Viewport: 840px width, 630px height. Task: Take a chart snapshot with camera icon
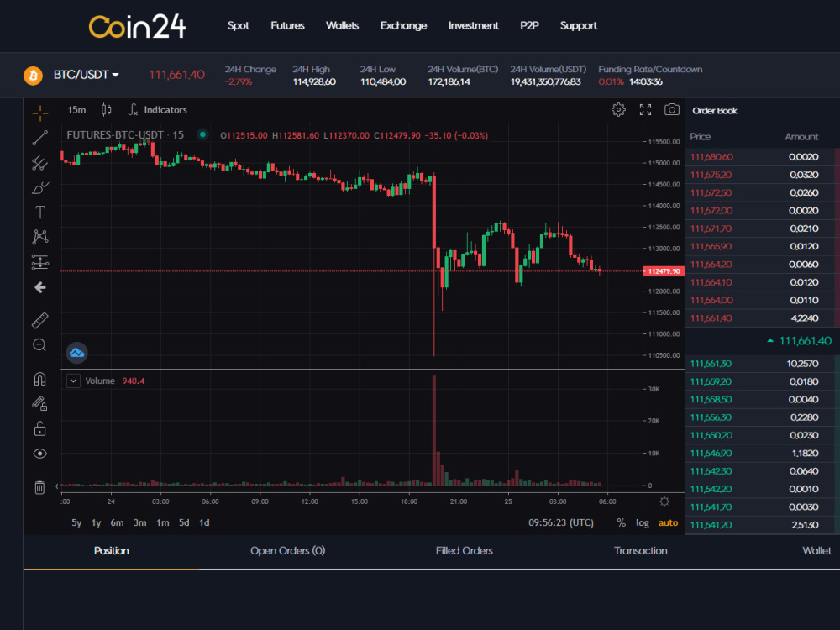click(x=672, y=110)
